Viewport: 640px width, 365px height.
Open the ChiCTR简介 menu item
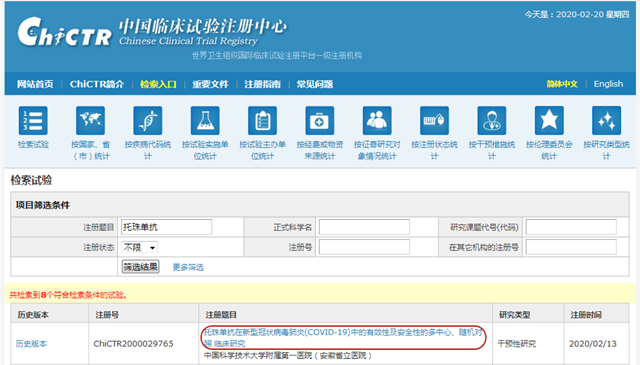tap(97, 84)
